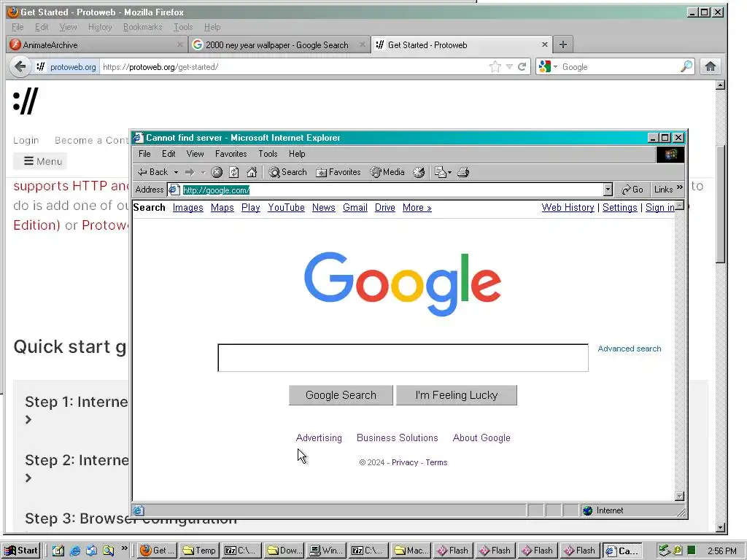Switch to the Temp folder taskbar button
Image resolution: width=747 pixels, height=560 pixels.
(200, 551)
